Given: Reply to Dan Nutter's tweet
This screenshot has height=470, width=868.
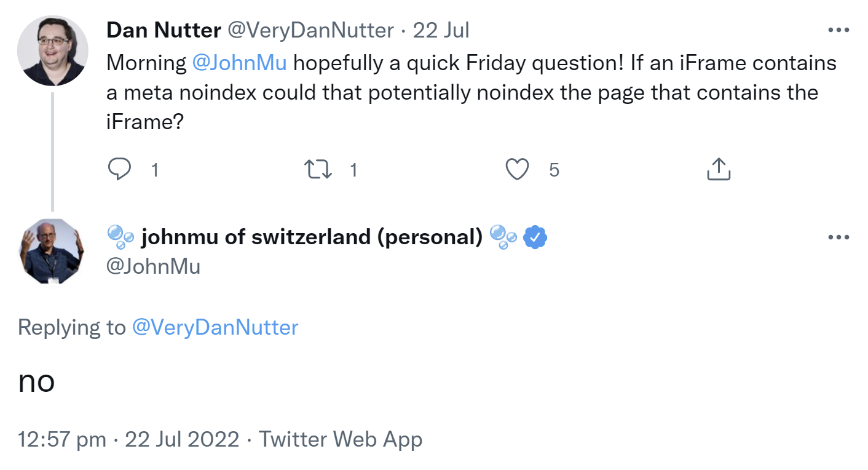Looking at the screenshot, I should (121, 169).
